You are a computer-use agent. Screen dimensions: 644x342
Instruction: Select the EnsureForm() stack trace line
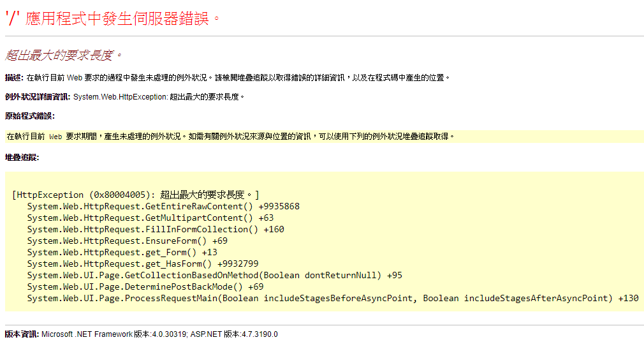click(x=127, y=241)
